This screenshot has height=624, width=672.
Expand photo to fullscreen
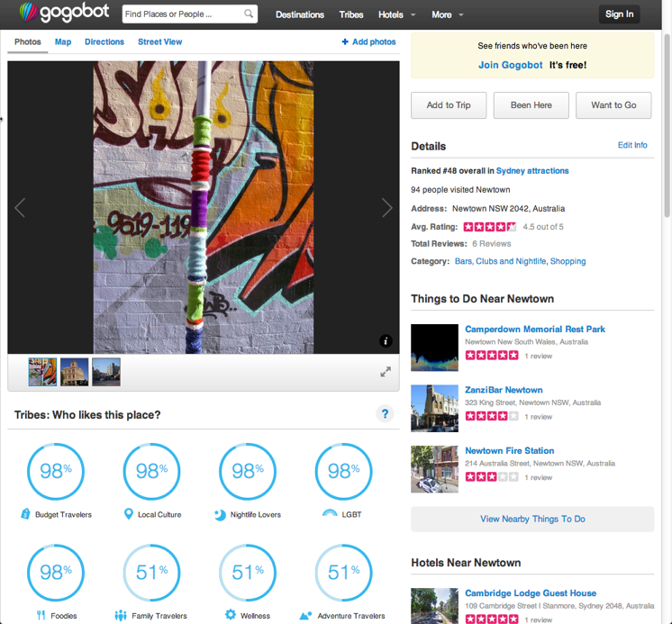pyautogui.click(x=386, y=372)
